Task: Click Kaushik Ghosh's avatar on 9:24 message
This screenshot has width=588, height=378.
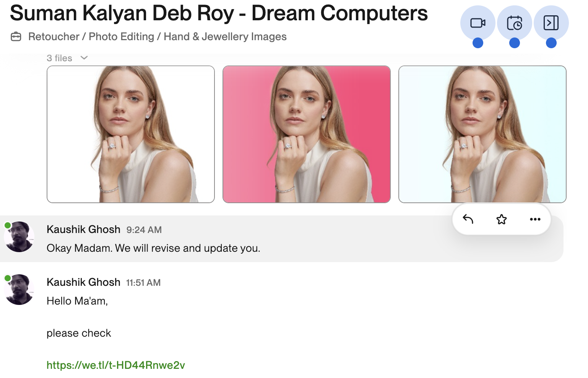Action: point(19,237)
